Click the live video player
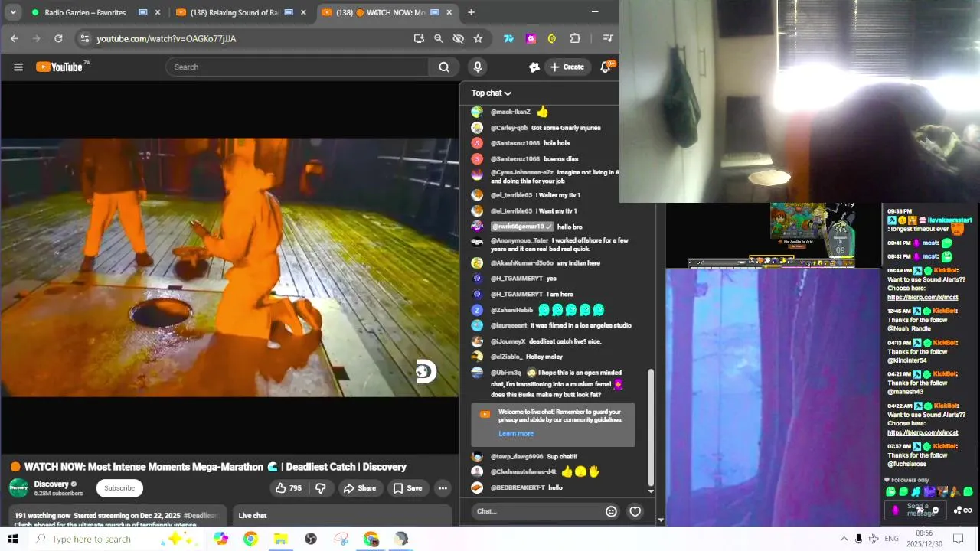 [x=229, y=267]
